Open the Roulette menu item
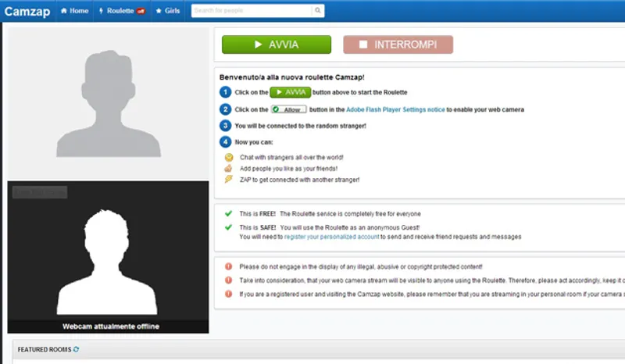625x364 pixels. [x=122, y=11]
